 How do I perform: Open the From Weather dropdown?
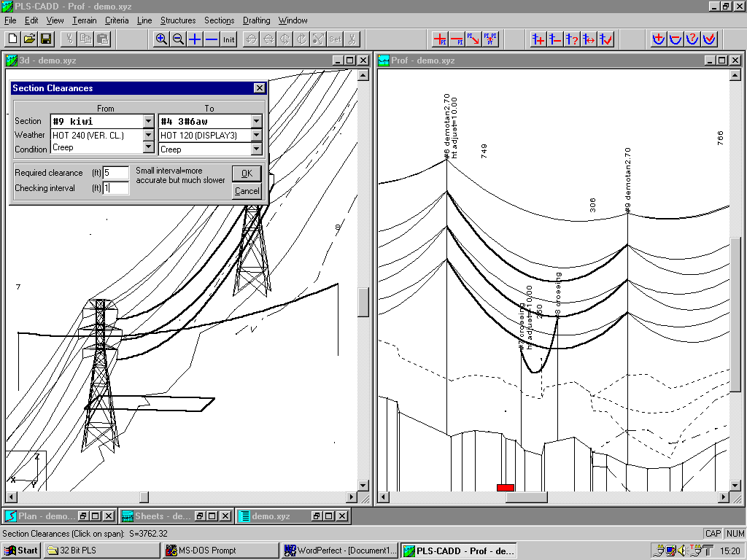(149, 135)
